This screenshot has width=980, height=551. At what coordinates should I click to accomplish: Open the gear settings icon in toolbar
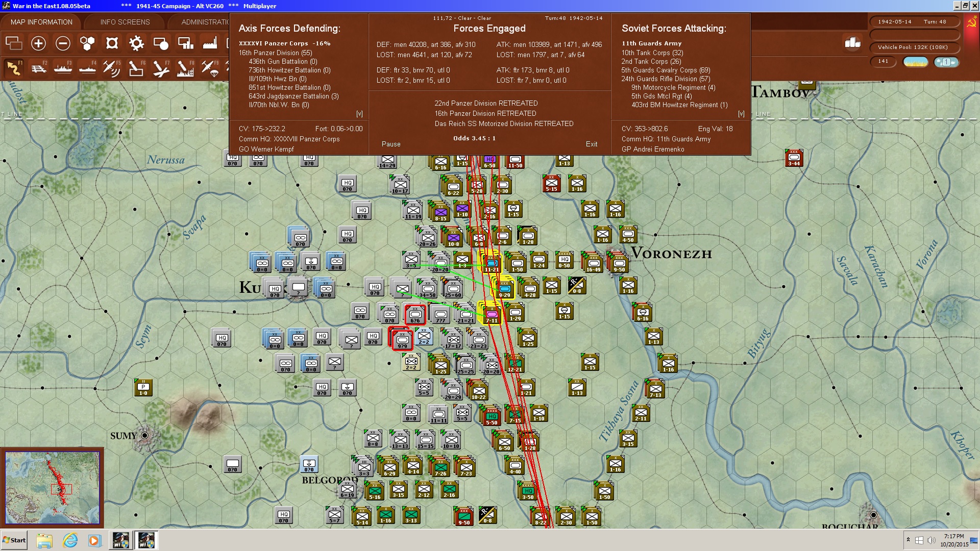coord(136,43)
